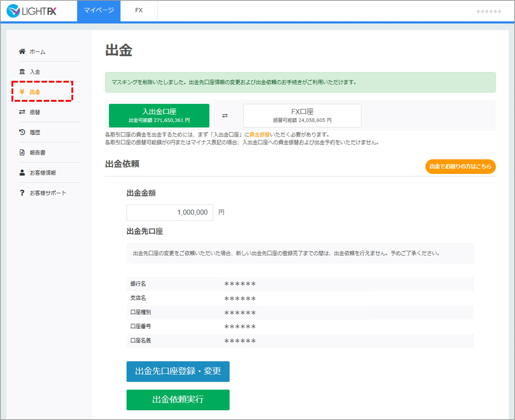
Task: Click the bank icon beside 入金
Action: 22,72
